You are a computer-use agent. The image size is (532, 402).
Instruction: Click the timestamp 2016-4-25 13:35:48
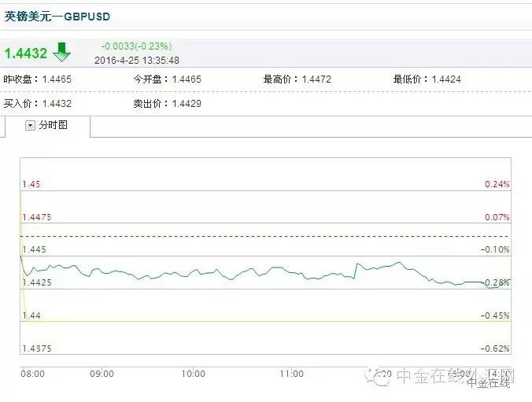(137, 61)
